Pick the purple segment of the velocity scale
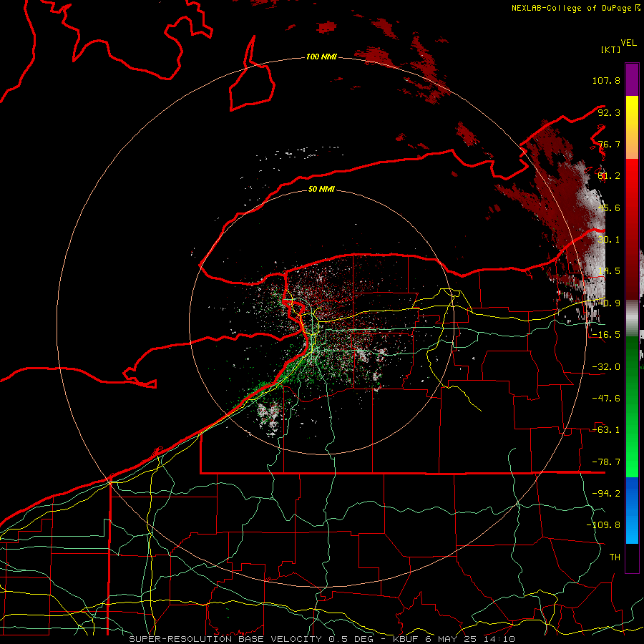This screenshot has width=644, height=644. tap(632, 80)
